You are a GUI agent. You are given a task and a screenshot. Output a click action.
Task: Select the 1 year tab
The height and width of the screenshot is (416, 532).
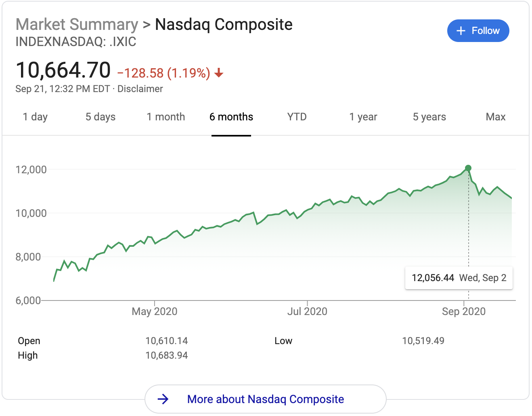(363, 117)
